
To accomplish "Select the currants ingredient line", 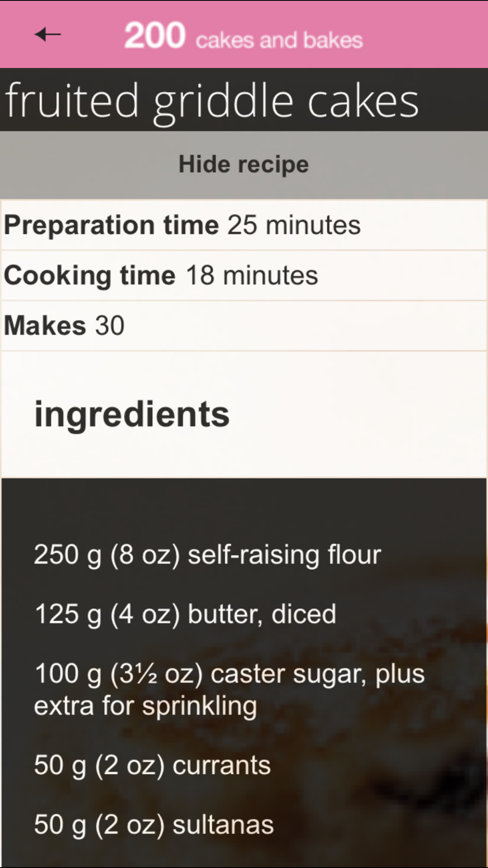I will pyautogui.click(x=152, y=765).
